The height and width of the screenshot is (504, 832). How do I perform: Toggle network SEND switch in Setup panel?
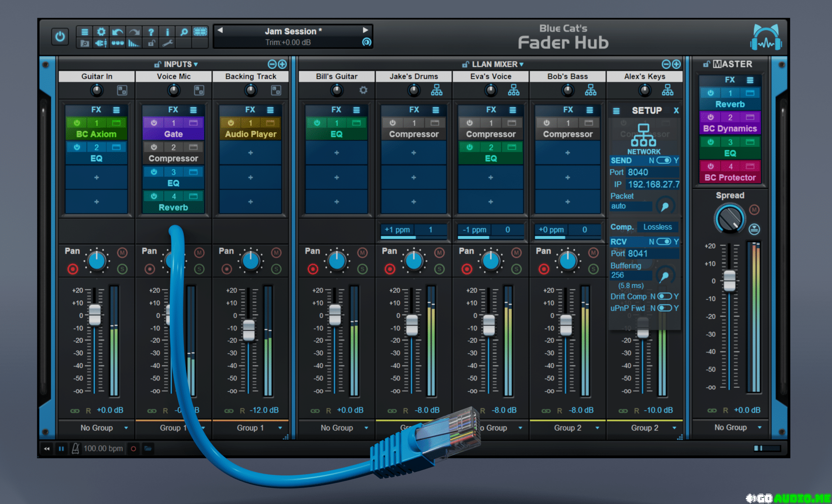click(x=664, y=160)
